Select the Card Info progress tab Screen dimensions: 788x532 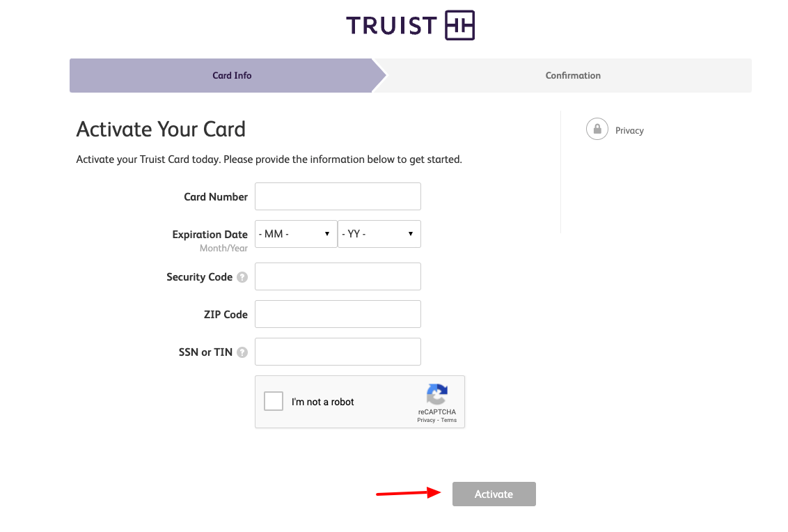pos(232,75)
